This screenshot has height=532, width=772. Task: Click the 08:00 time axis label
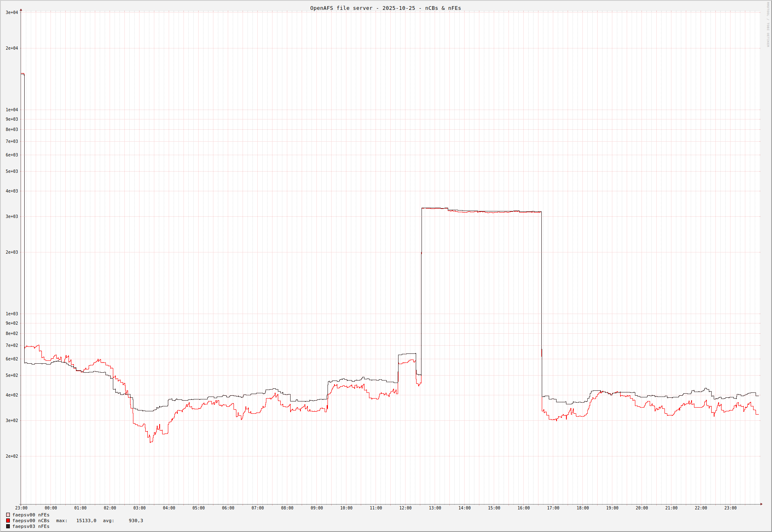(x=287, y=508)
